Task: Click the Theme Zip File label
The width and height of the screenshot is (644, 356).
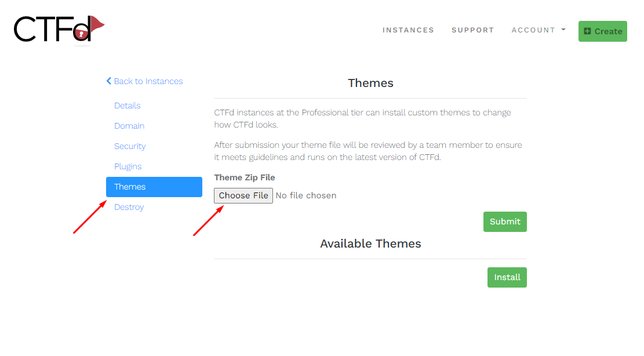Action: point(245,177)
